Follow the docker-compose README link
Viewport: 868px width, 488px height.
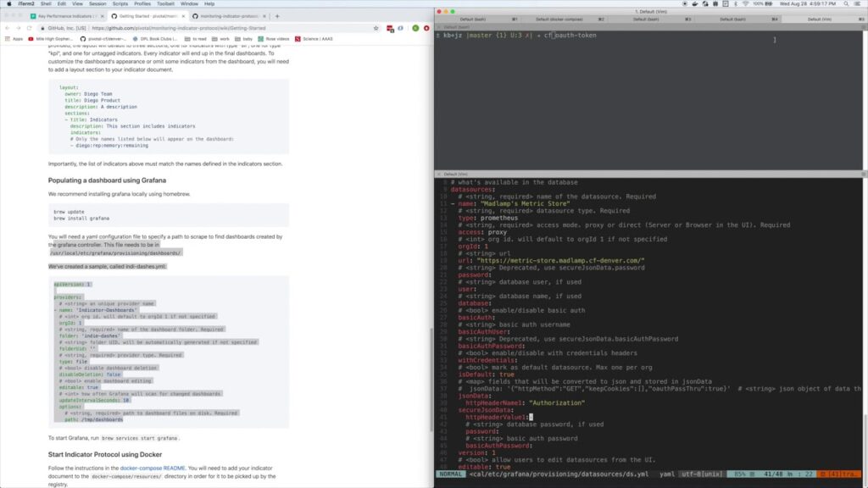coord(153,468)
